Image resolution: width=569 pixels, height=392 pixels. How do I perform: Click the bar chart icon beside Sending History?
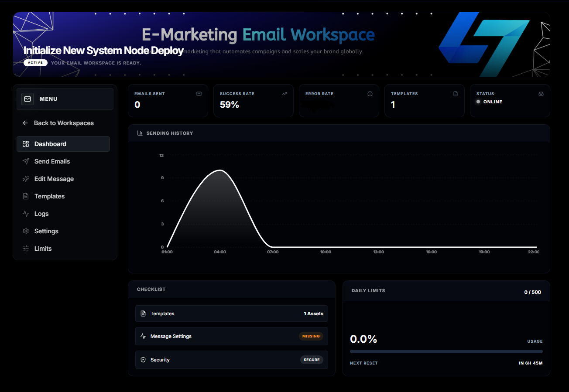click(x=139, y=133)
